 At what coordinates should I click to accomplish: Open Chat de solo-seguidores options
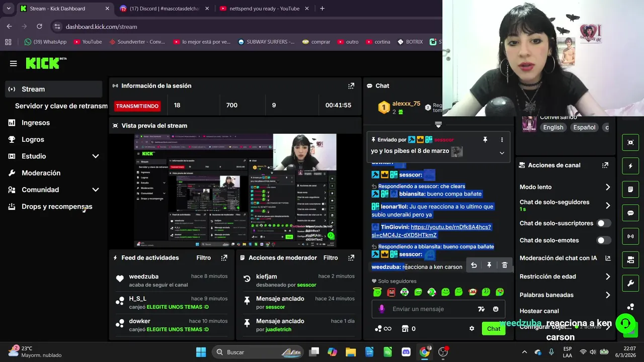click(x=565, y=205)
